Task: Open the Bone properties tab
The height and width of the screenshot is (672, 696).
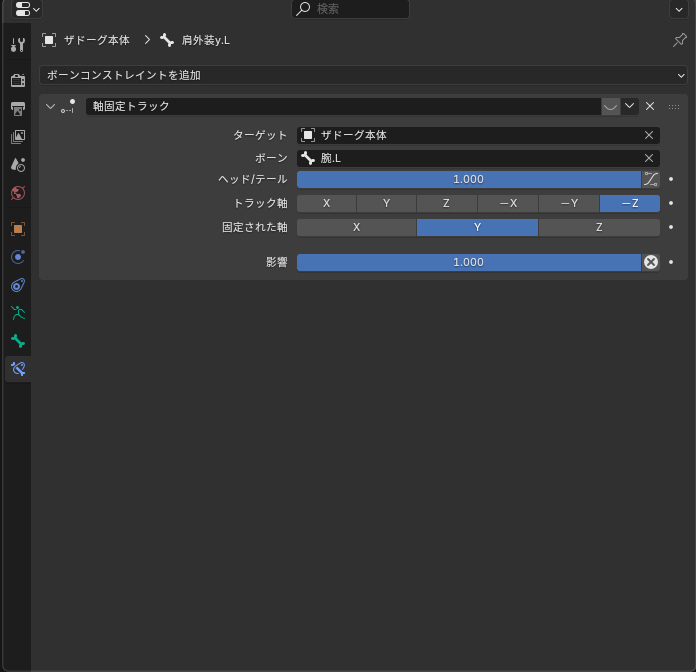Action: coord(18,341)
